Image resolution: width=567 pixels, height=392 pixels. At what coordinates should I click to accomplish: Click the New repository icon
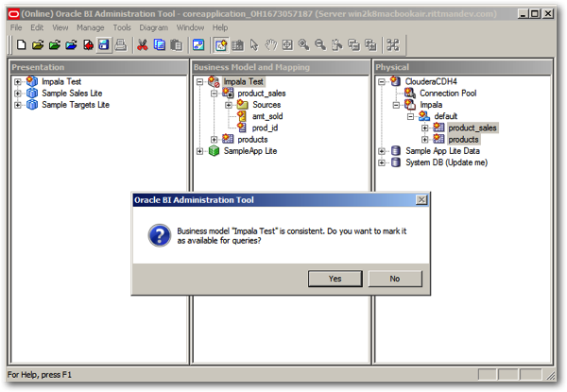pyautogui.click(x=22, y=45)
